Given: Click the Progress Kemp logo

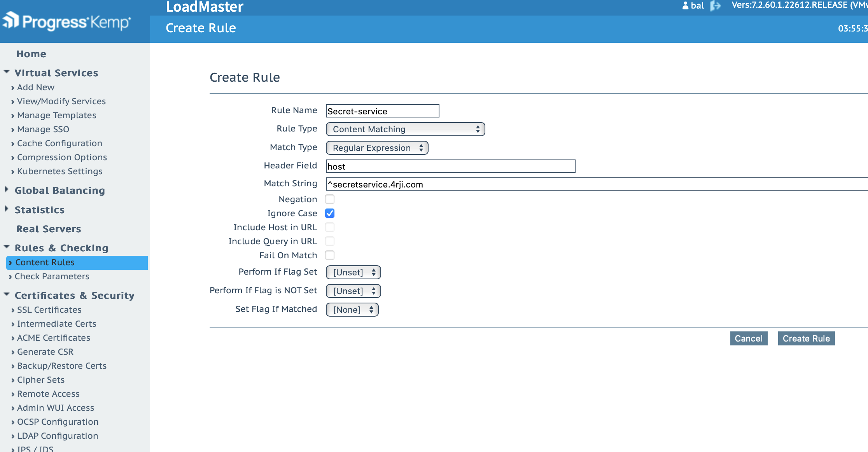Looking at the screenshot, I should click(x=67, y=21).
